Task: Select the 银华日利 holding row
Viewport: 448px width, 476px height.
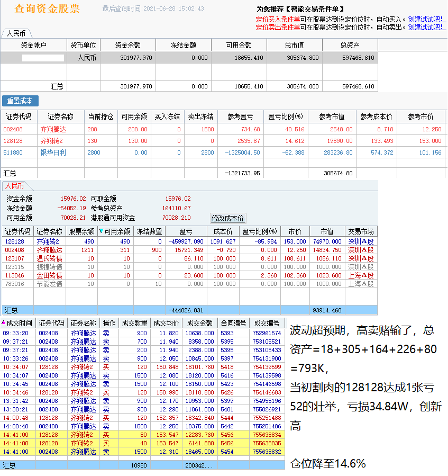Action: pos(223,152)
